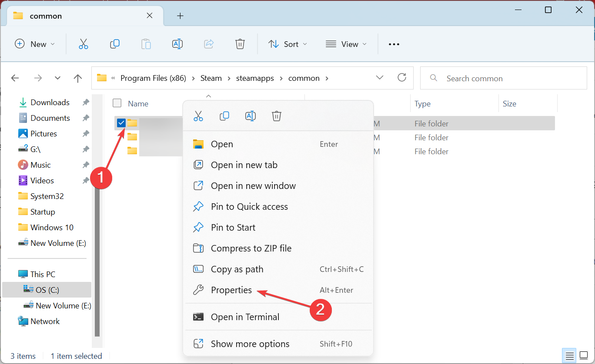Open the New dropdown menu
The width and height of the screenshot is (595, 364).
coord(35,44)
